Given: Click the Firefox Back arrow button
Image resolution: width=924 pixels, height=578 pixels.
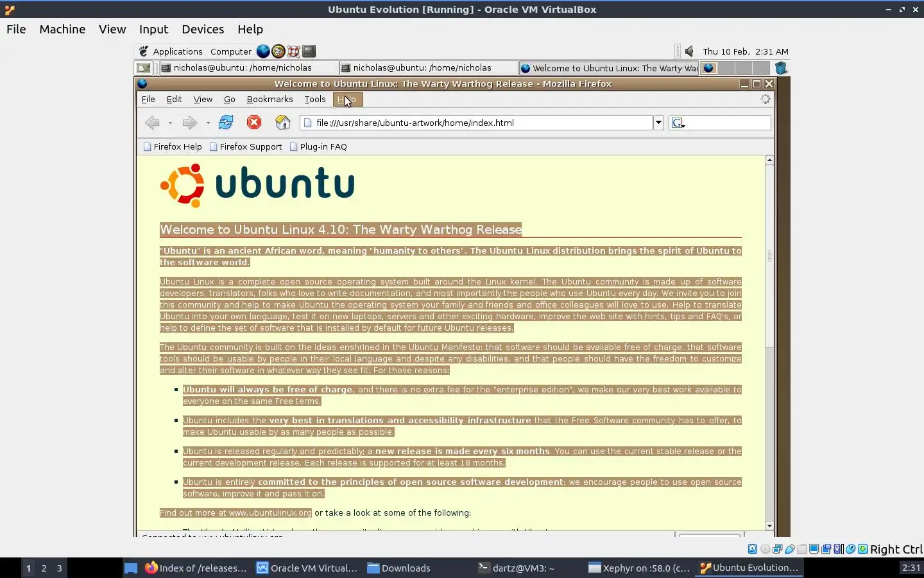Looking at the screenshot, I should [x=152, y=123].
